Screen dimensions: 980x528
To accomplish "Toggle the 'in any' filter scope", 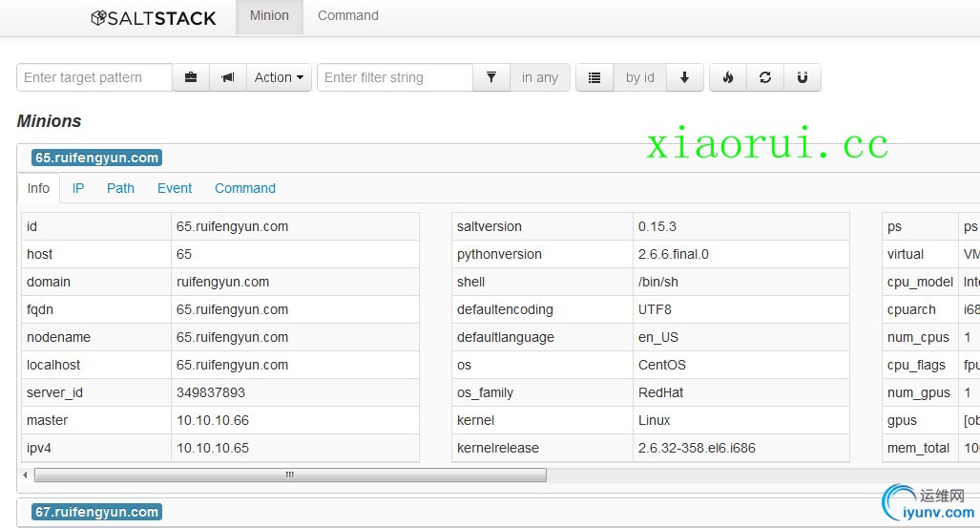I will (x=540, y=77).
